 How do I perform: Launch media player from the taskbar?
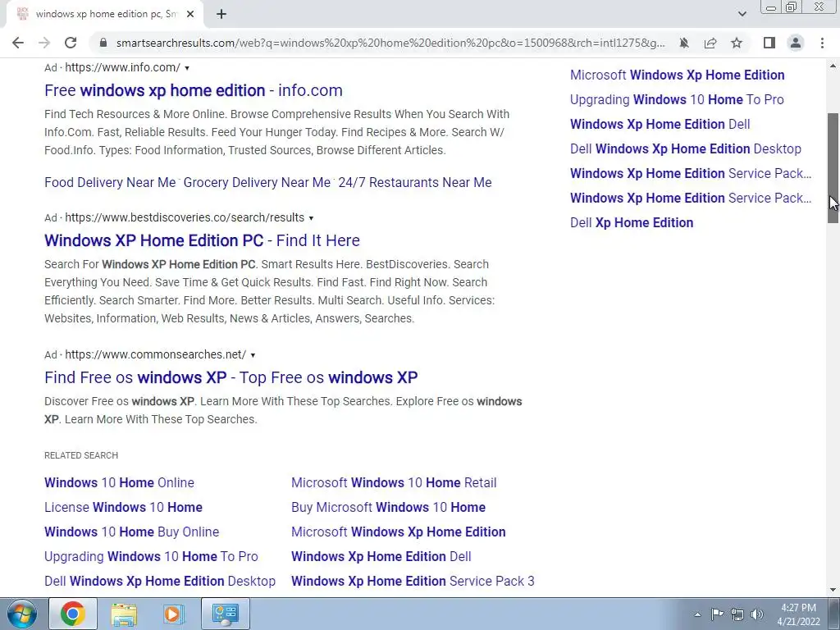172,614
